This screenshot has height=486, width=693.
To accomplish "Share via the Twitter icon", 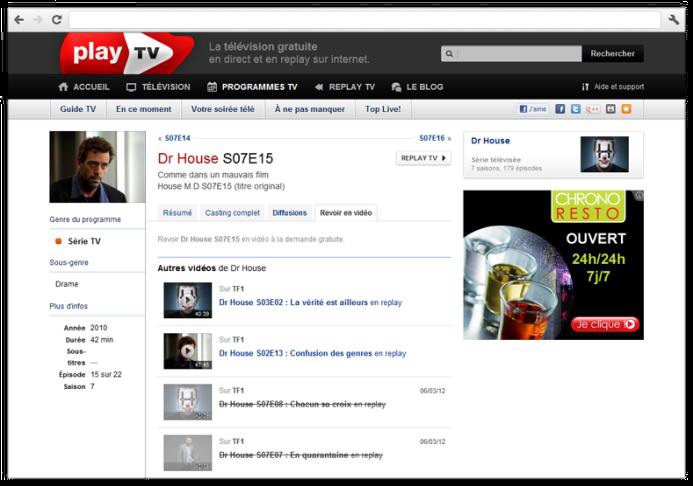I will click(x=575, y=109).
